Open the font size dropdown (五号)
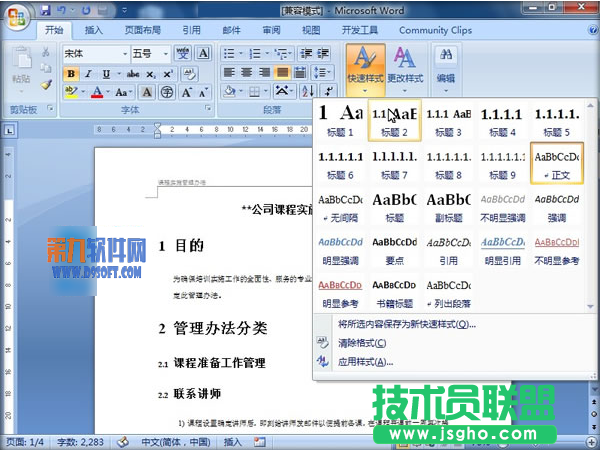The width and height of the screenshot is (600, 450). (166, 54)
